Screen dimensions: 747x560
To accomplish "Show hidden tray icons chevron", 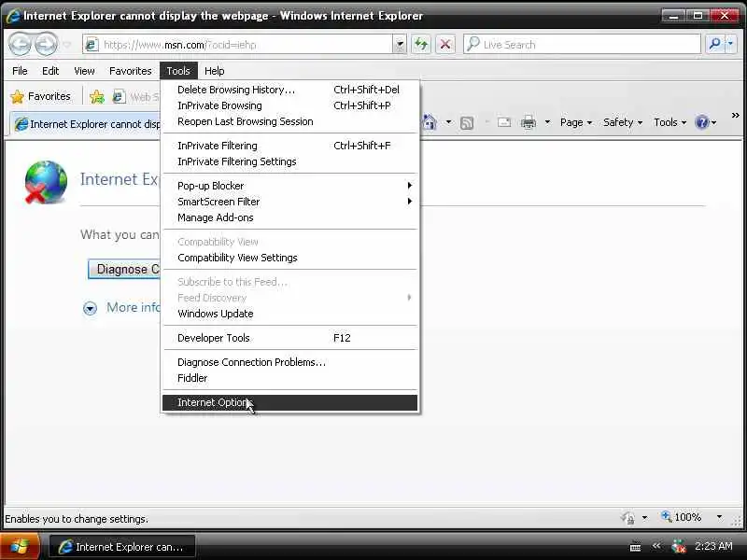I will pos(656,546).
